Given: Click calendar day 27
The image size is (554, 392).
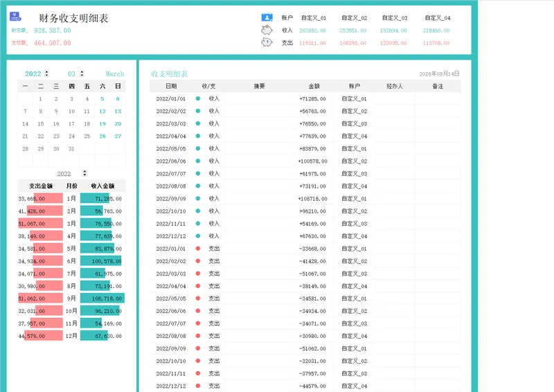Looking at the screenshot, I should [x=118, y=136].
